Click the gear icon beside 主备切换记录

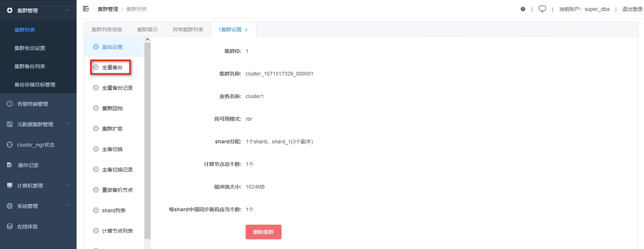96,170
